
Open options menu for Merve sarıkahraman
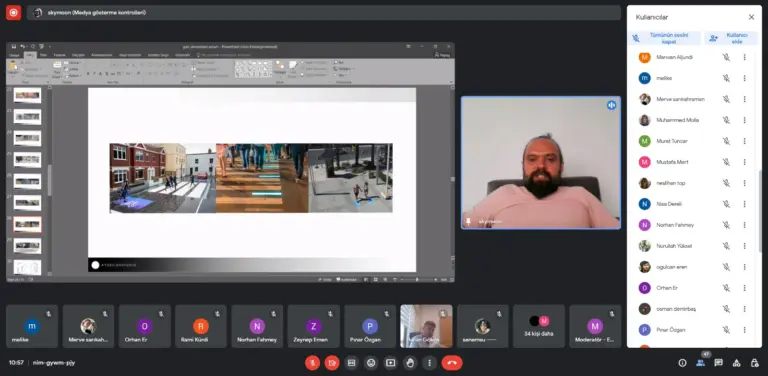click(744, 99)
